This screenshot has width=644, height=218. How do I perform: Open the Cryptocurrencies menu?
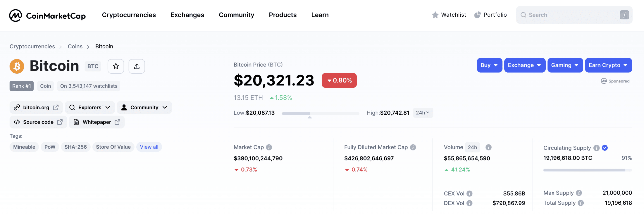[x=129, y=15]
